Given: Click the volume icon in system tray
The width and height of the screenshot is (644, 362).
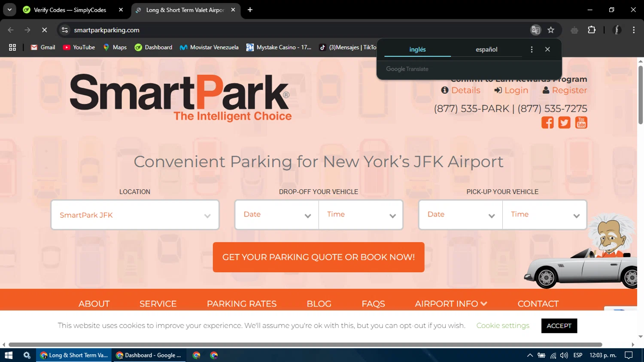Looking at the screenshot, I should tap(564, 355).
